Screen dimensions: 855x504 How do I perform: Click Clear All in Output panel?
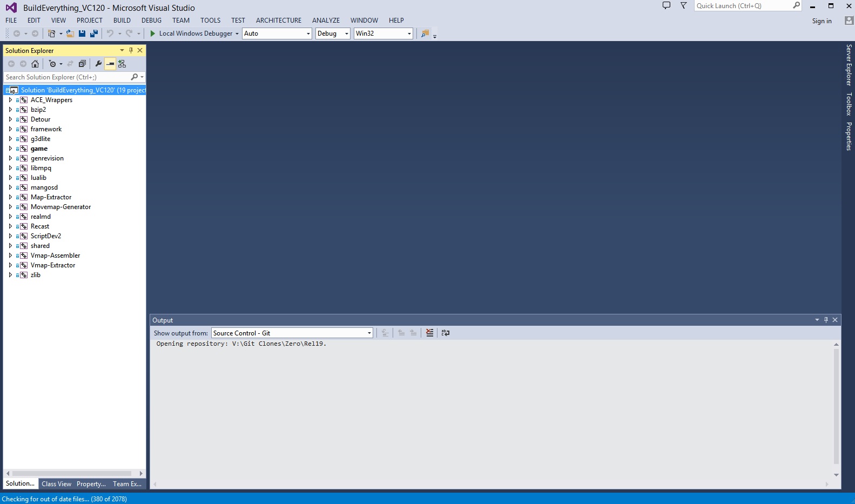coord(429,333)
